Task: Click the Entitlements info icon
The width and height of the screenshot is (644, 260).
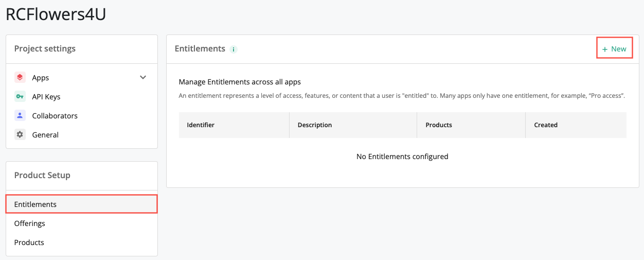Action: point(234,49)
